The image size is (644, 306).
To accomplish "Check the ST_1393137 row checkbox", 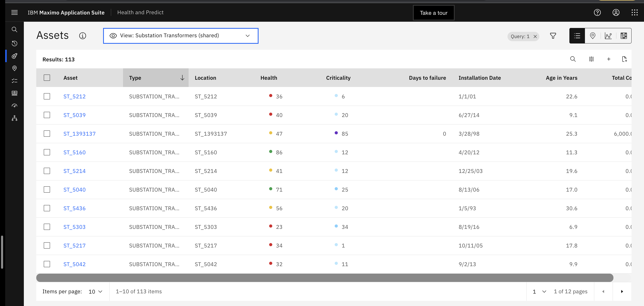I will 47,134.
